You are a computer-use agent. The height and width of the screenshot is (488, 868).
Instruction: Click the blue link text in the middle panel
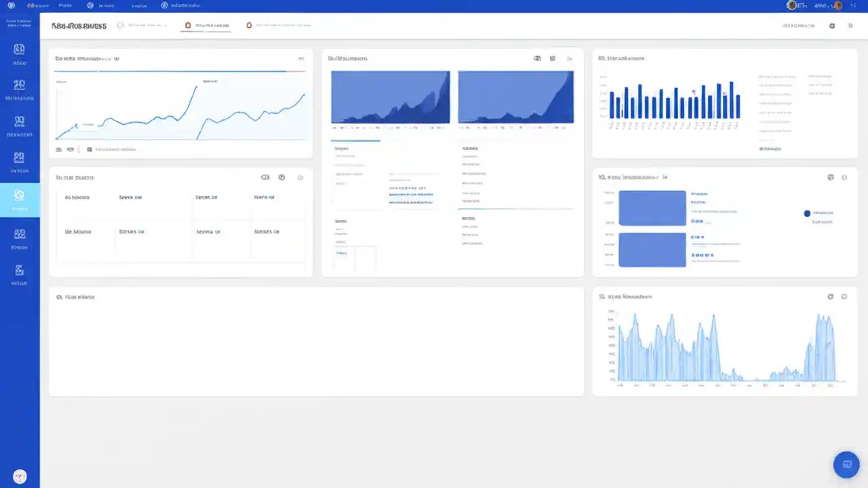point(410,195)
